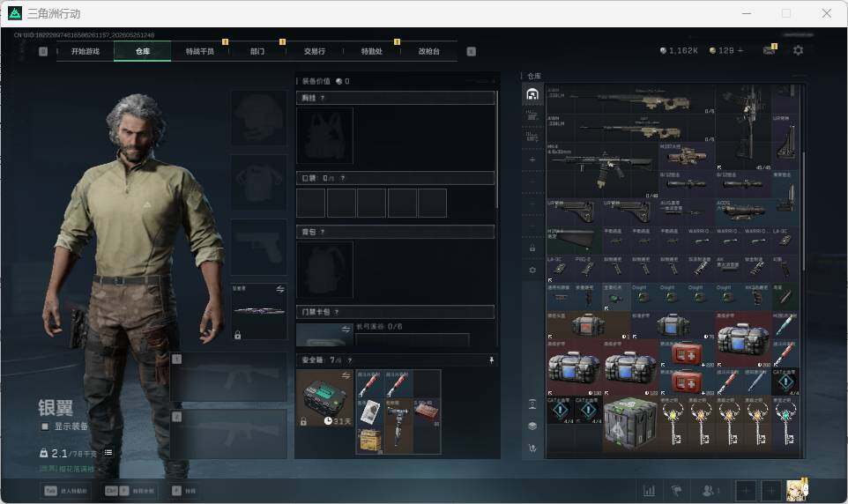The image size is (848, 504).
Task: Click first empty squad plus slot
Action: point(745,491)
